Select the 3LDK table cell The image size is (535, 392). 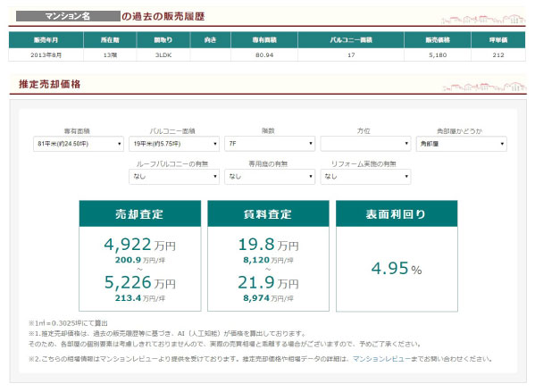point(163,55)
